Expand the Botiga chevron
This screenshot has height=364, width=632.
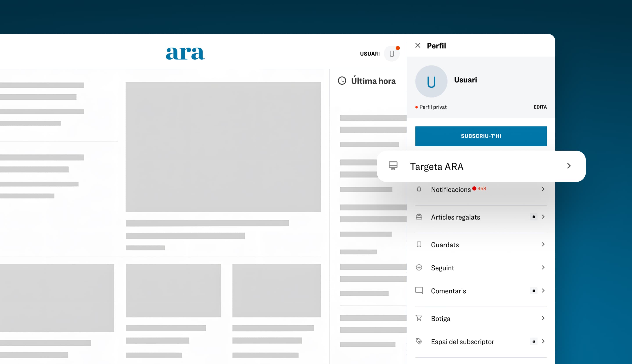543,318
